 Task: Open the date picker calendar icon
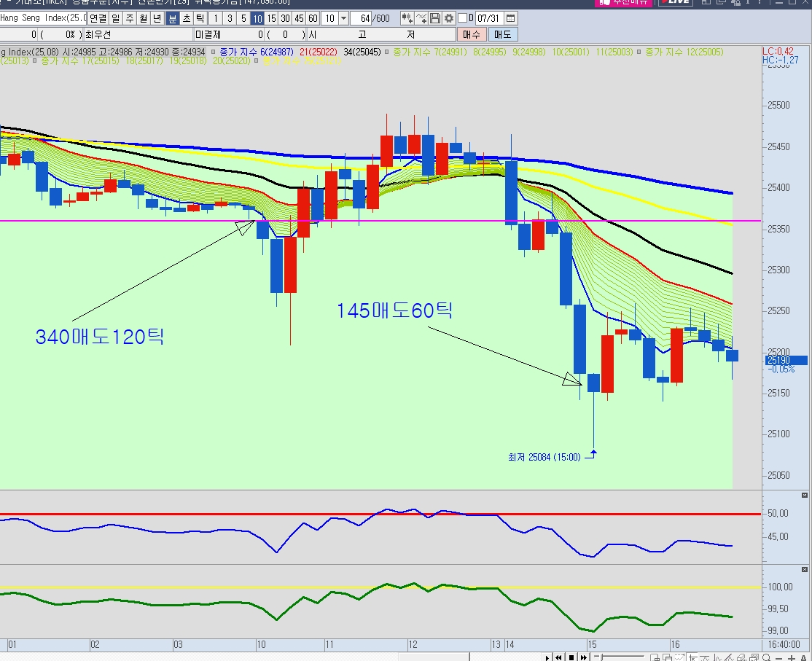coord(510,18)
